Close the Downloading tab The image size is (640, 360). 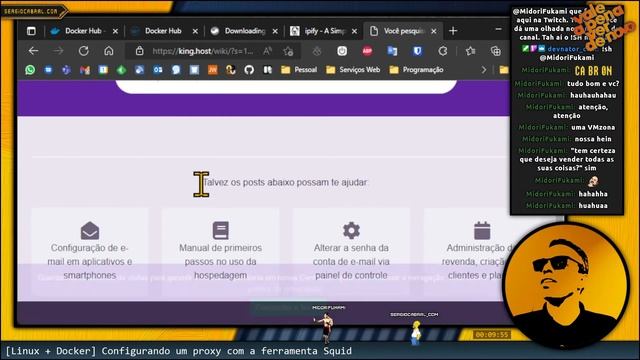coord(275,31)
